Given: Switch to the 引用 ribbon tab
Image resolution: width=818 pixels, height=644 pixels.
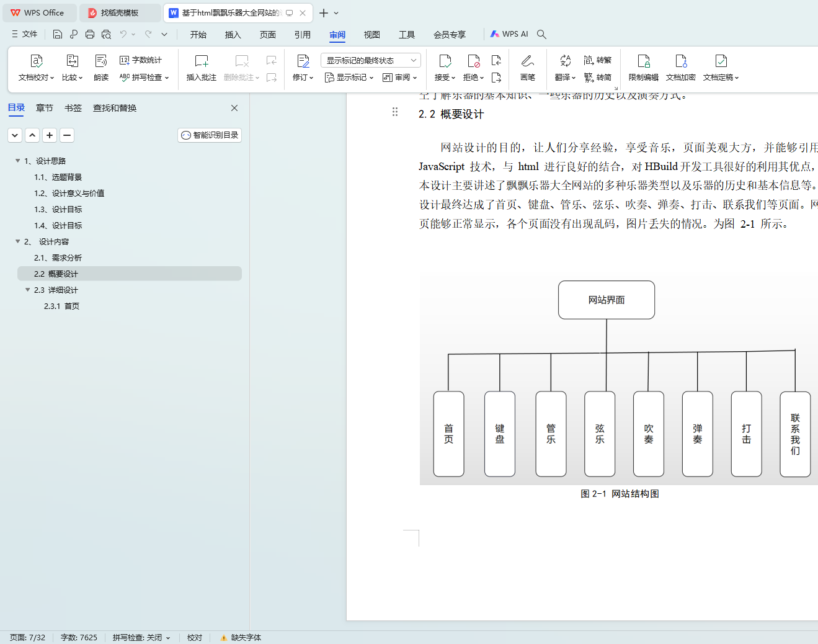Looking at the screenshot, I should 303,34.
